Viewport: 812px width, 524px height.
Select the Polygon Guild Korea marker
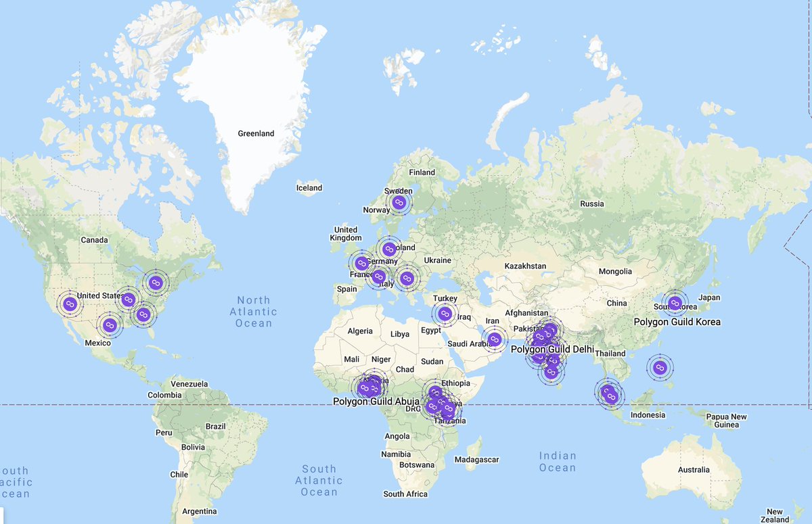[x=675, y=304]
